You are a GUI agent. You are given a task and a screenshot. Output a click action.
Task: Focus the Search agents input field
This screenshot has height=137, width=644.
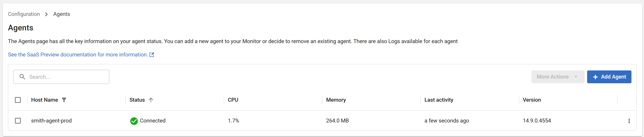click(x=68, y=77)
